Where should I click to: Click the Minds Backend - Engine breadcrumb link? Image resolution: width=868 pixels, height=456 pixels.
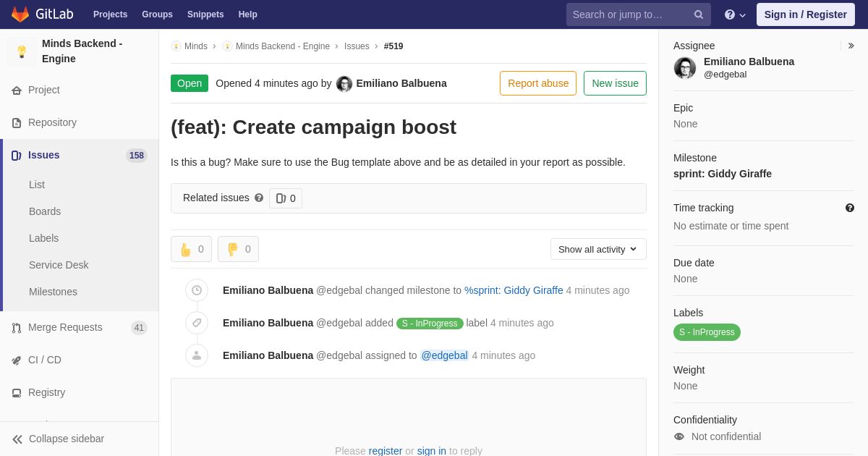[x=283, y=46]
